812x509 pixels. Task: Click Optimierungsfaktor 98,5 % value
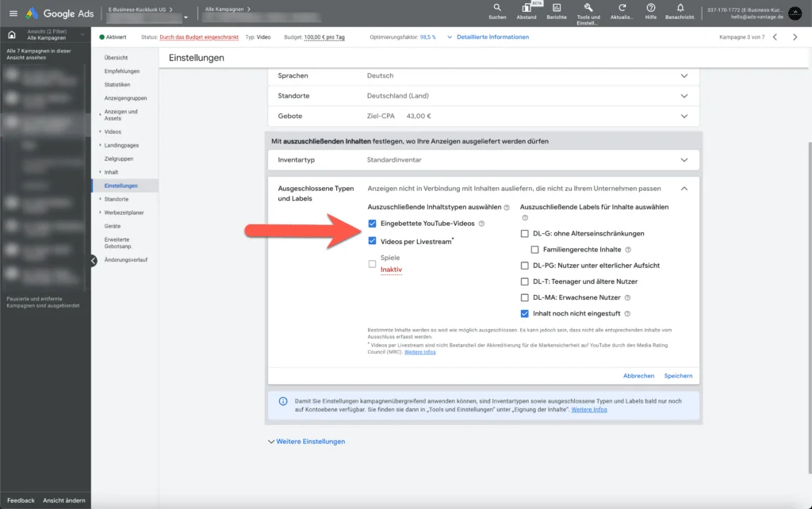click(427, 37)
